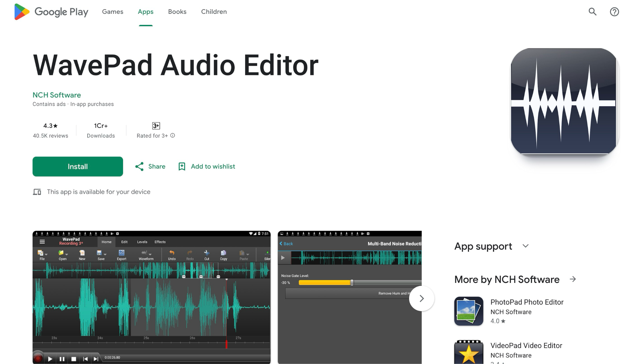Expand the App support section chevron
Viewport: 629px width, 364px height.
click(x=525, y=246)
